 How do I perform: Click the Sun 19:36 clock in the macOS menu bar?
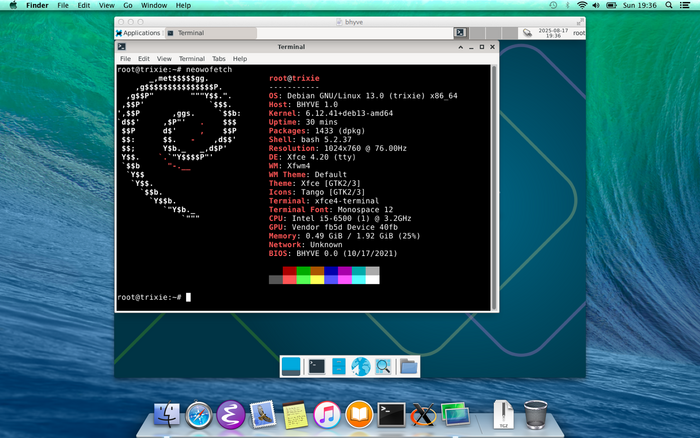click(x=639, y=5)
